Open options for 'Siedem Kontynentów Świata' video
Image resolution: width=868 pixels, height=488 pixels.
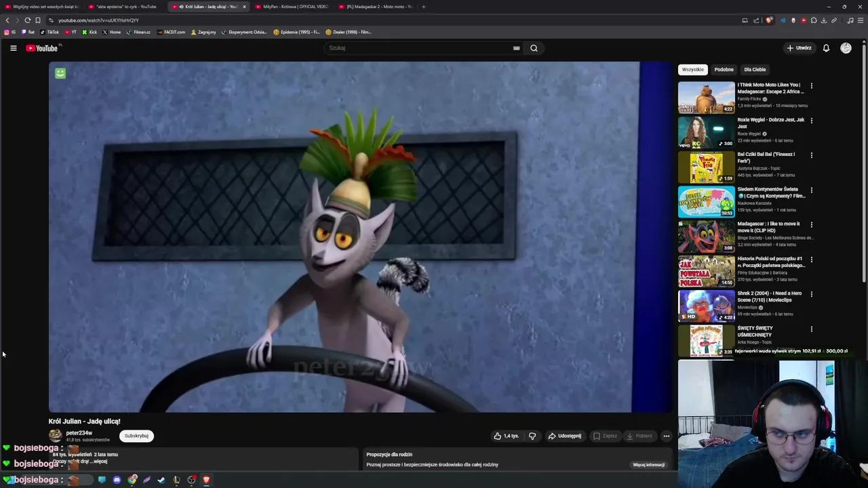pyautogui.click(x=811, y=190)
